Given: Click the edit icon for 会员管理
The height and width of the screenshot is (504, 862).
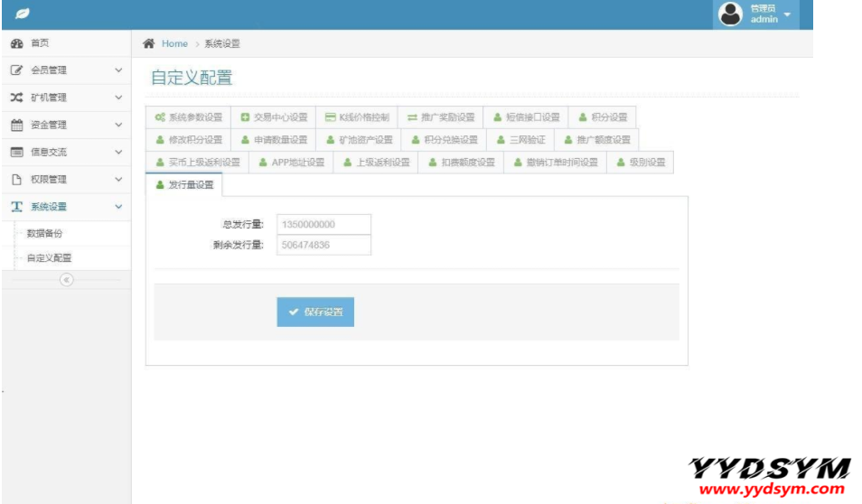Looking at the screenshot, I should (x=17, y=70).
